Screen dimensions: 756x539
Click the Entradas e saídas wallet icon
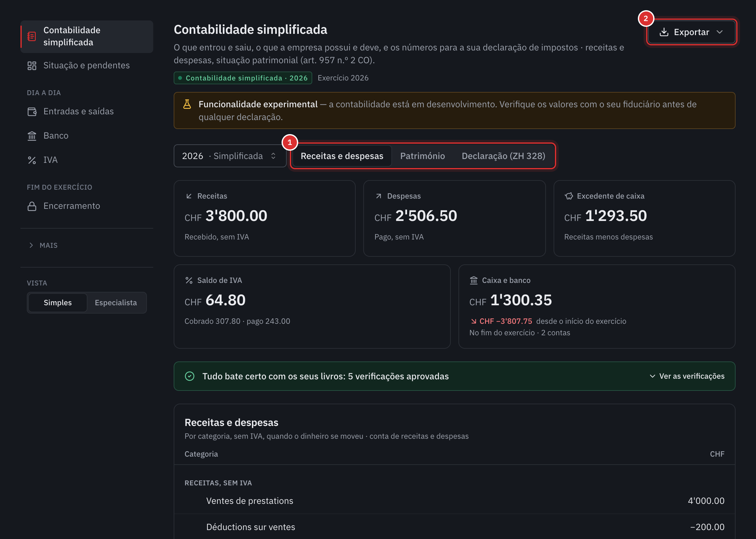[x=32, y=111]
